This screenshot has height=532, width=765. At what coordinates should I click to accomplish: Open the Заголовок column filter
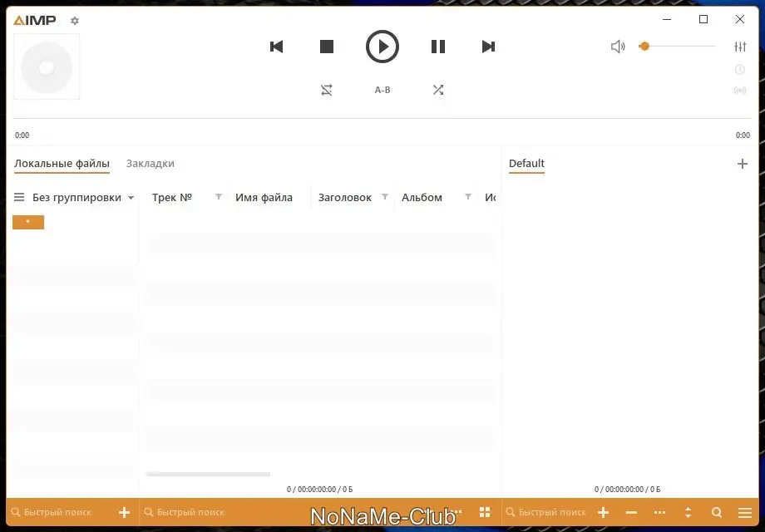pyautogui.click(x=385, y=197)
